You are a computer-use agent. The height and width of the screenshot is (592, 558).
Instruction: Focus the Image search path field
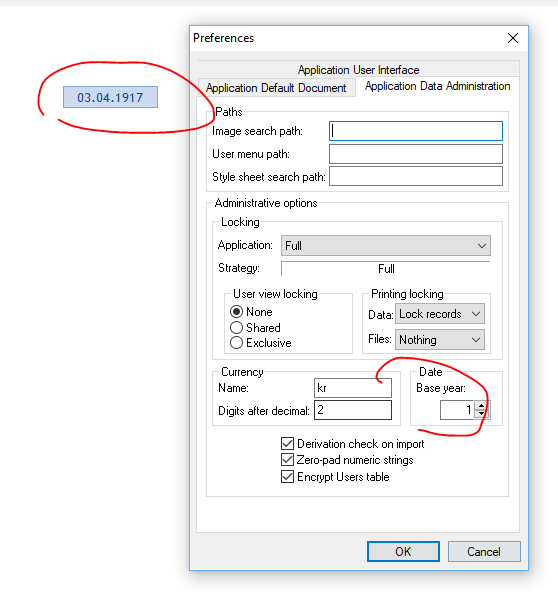[x=416, y=131]
